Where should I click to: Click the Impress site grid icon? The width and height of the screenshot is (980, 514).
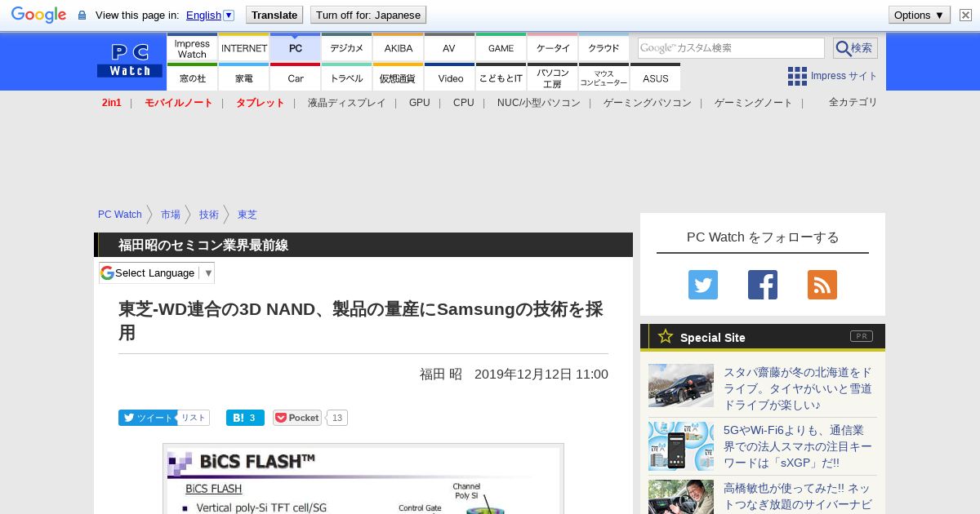(x=797, y=76)
